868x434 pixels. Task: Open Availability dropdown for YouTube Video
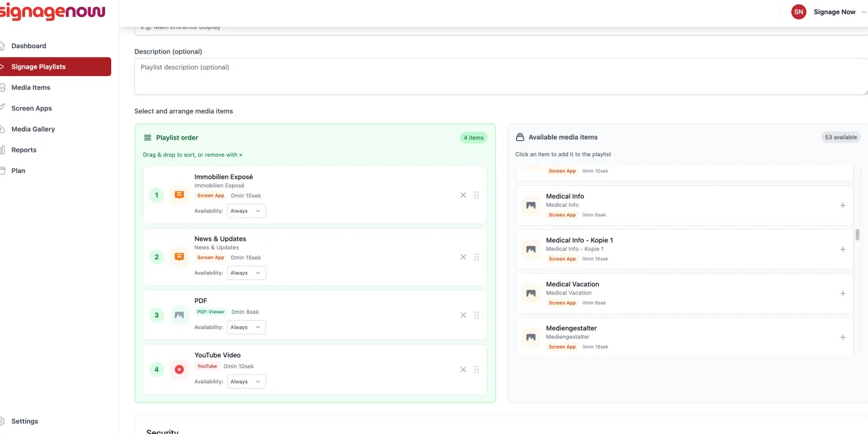tap(246, 382)
